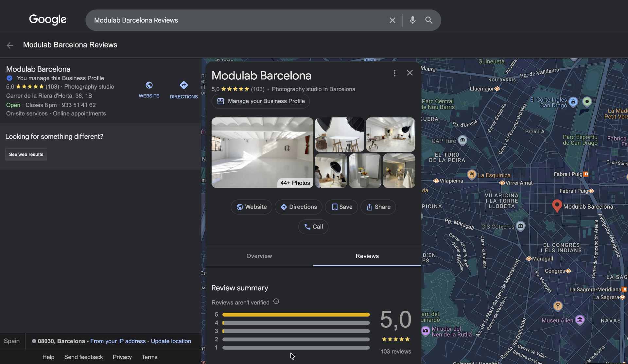
Task: Click See web results button
Action: click(x=26, y=154)
